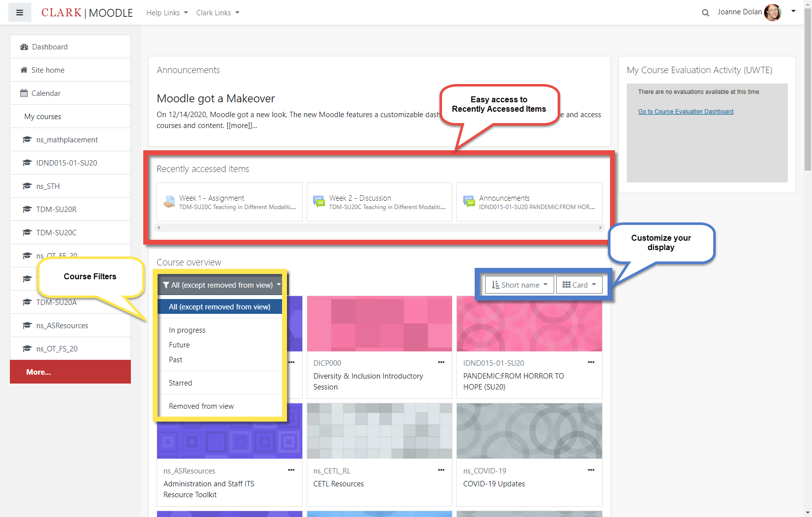Click the assignment icon for Week 1
This screenshot has width=812, height=517.
[169, 202]
